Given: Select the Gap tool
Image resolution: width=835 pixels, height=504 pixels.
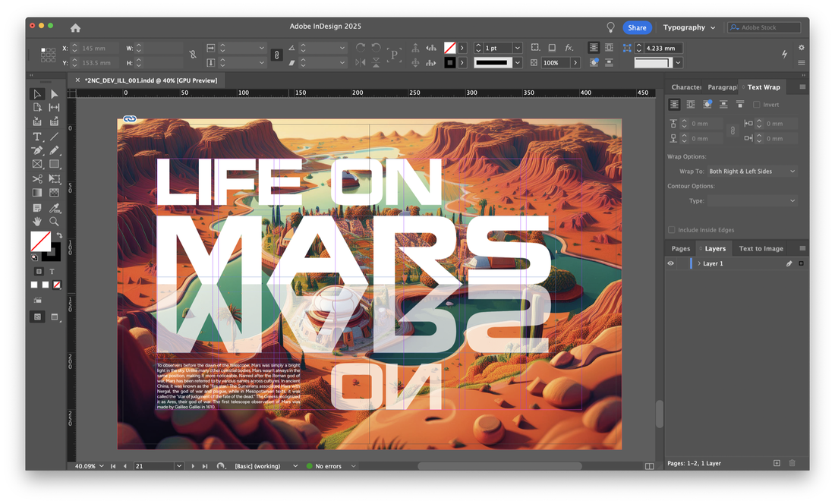Looking at the screenshot, I should [x=55, y=108].
